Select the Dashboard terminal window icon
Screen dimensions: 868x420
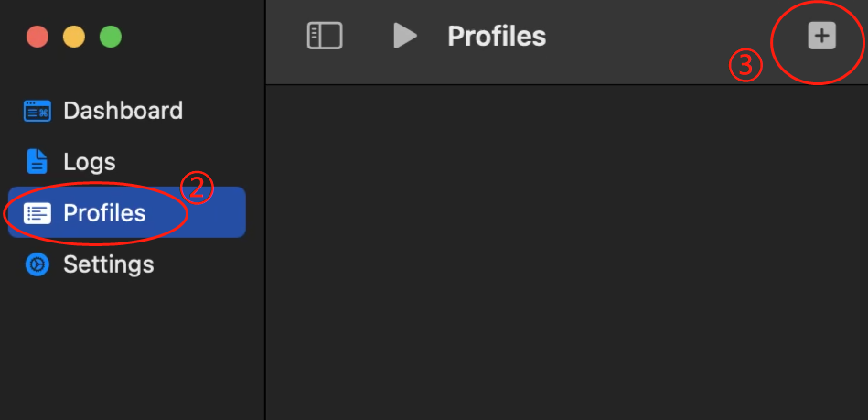[38, 111]
